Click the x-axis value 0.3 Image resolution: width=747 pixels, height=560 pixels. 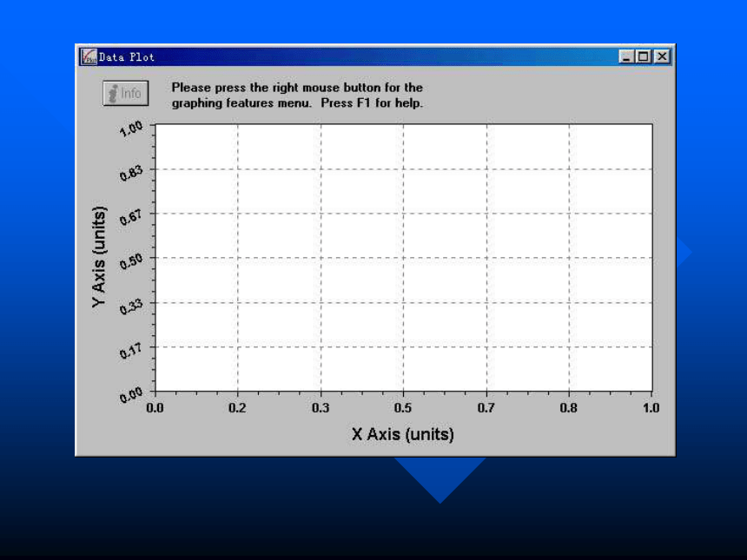pyautogui.click(x=321, y=408)
